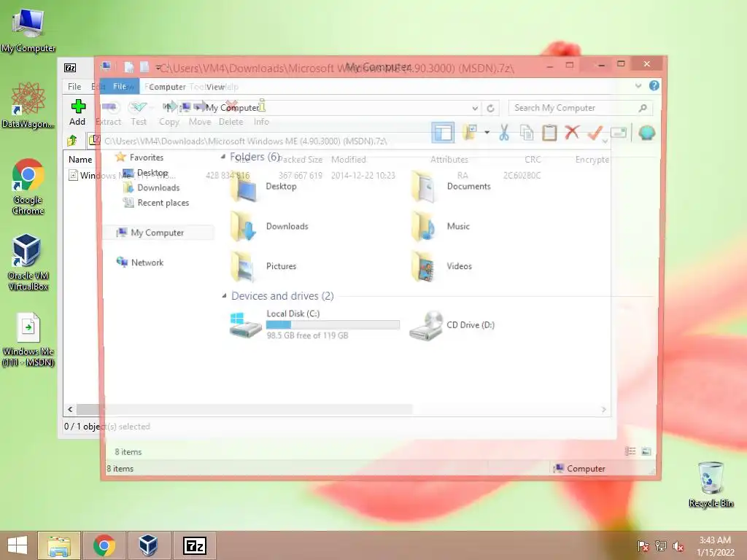Open the Music folder icon
This screenshot has height=560, width=747.
coord(424,227)
